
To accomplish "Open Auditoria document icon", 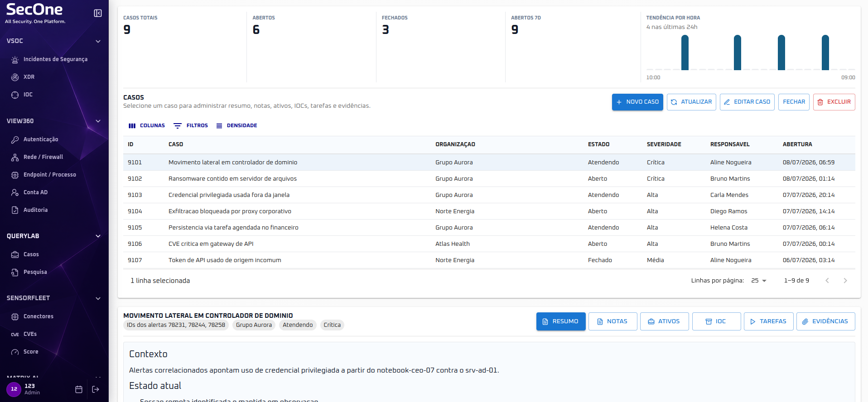I will [x=15, y=210].
